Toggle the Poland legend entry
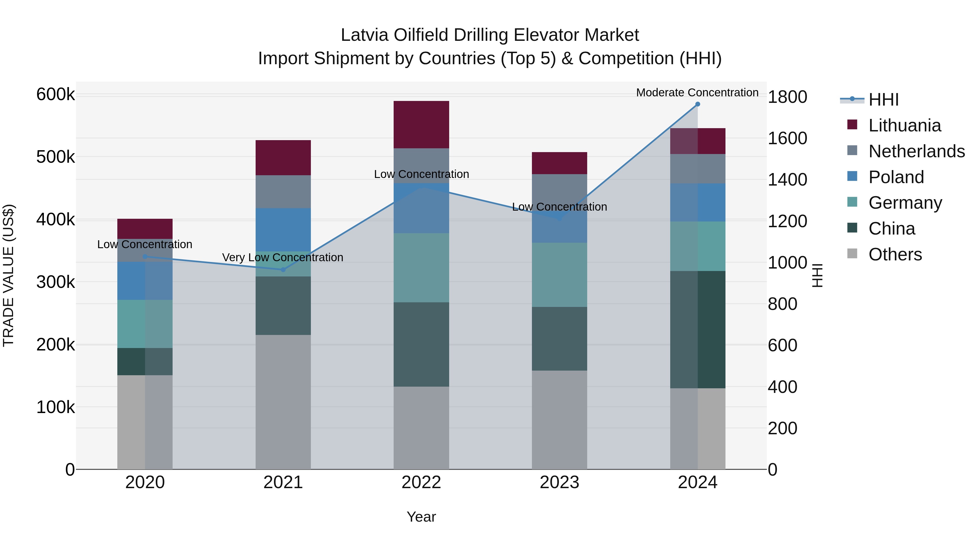The height and width of the screenshot is (551, 980). point(885,177)
